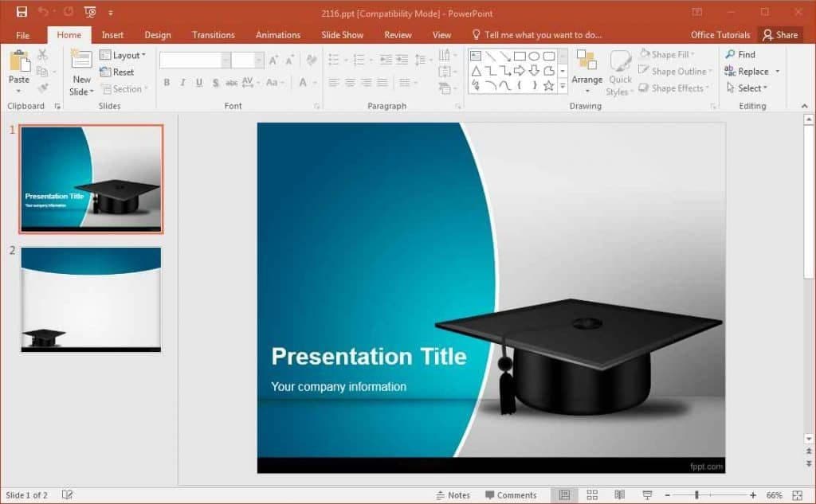Click the Paste clipboard icon
Screen dimensions: 816x504
coord(20,61)
